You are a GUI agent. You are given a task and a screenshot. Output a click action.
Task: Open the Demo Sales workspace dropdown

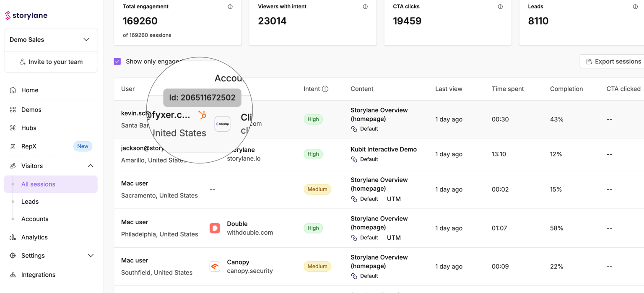(51, 40)
